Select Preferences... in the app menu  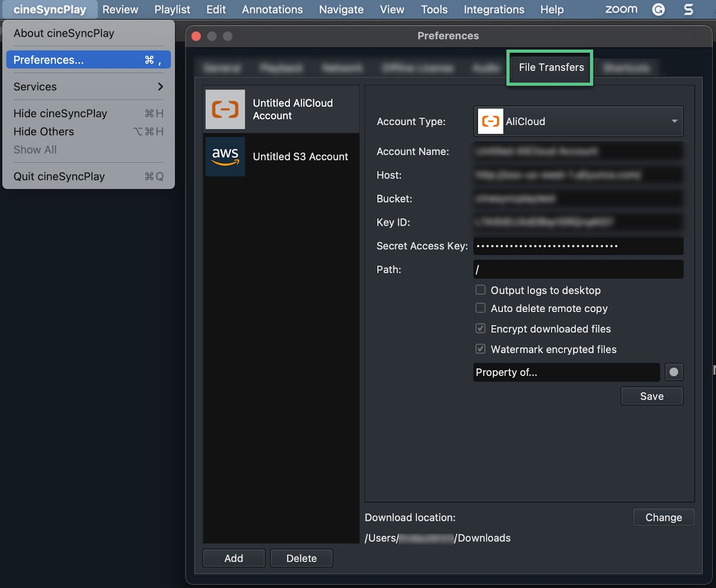(89, 60)
